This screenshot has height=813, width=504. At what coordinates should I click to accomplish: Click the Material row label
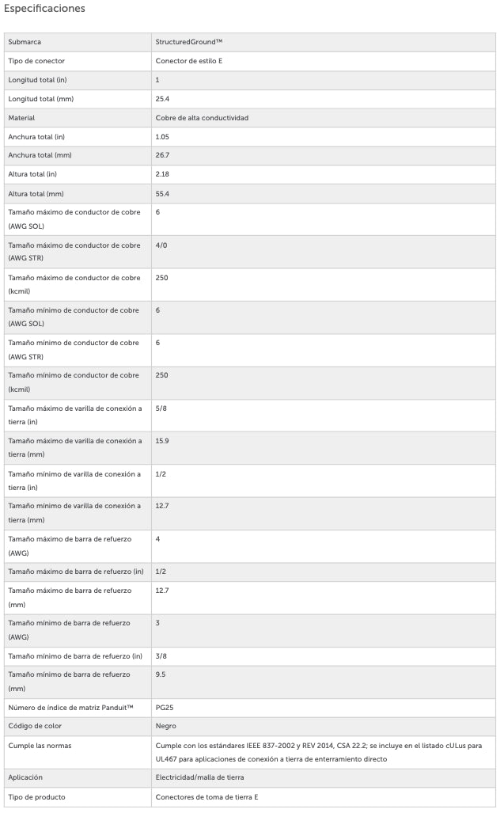point(21,118)
